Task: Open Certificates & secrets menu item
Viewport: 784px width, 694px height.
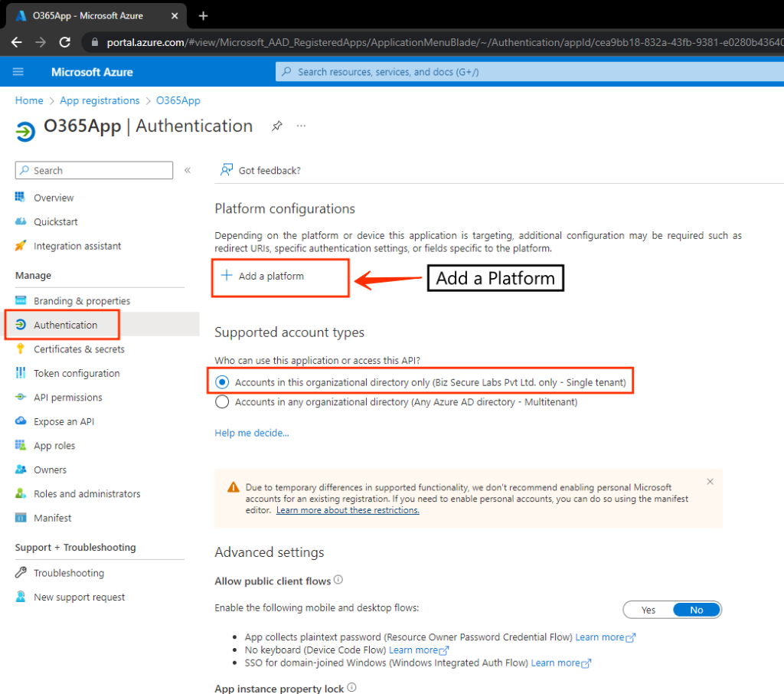Action: [x=79, y=349]
